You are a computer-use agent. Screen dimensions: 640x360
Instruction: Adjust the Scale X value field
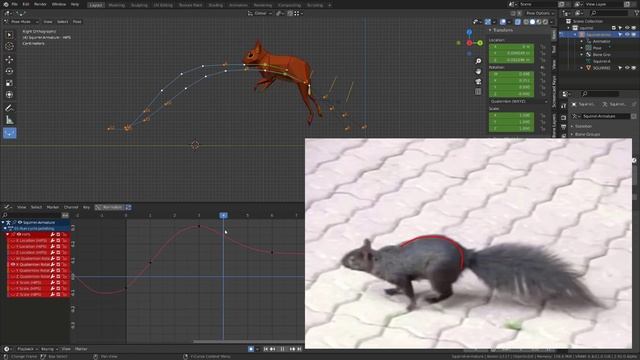pyautogui.click(x=511, y=116)
